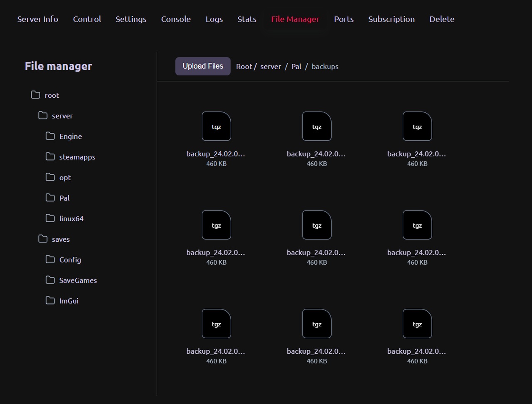This screenshot has width=532, height=404.
Task: Open the Console tab
Action: 176,19
